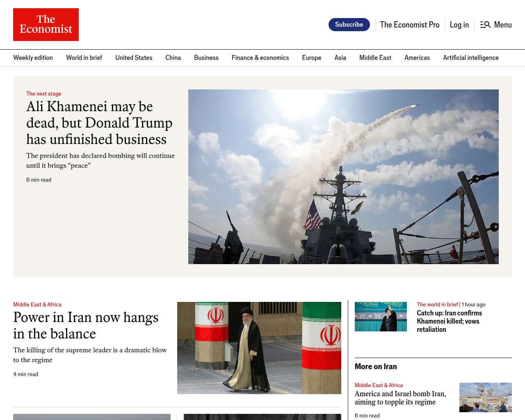Click The Economist logo
Image resolution: width=525 pixels, height=420 pixels.
pyautogui.click(x=46, y=25)
